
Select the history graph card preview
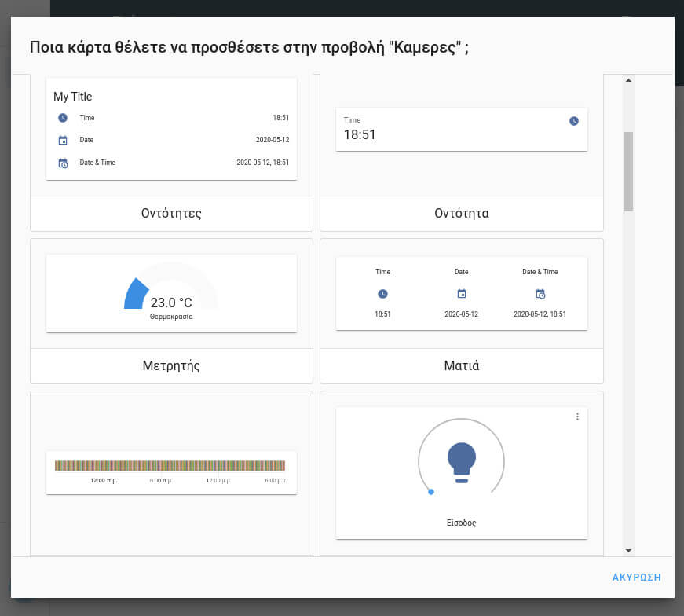pyautogui.click(x=171, y=473)
